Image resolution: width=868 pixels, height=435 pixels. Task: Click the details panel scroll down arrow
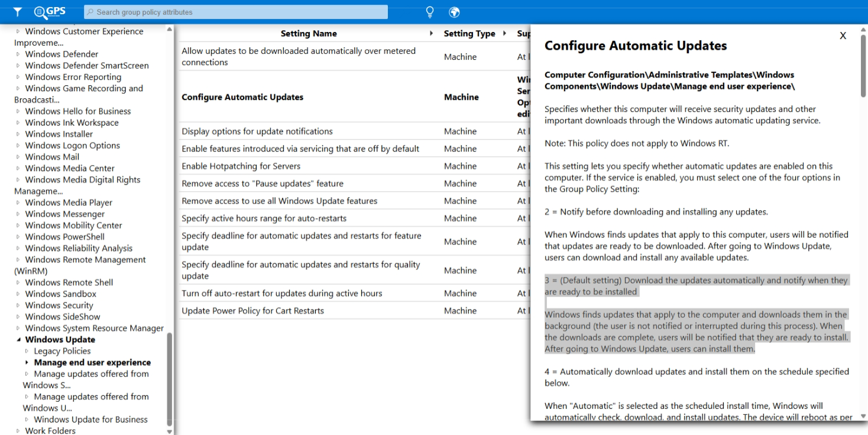tap(863, 416)
